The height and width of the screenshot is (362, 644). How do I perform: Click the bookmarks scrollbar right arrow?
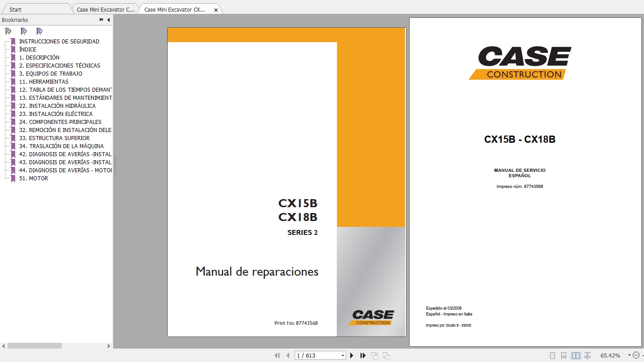click(108, 346)
